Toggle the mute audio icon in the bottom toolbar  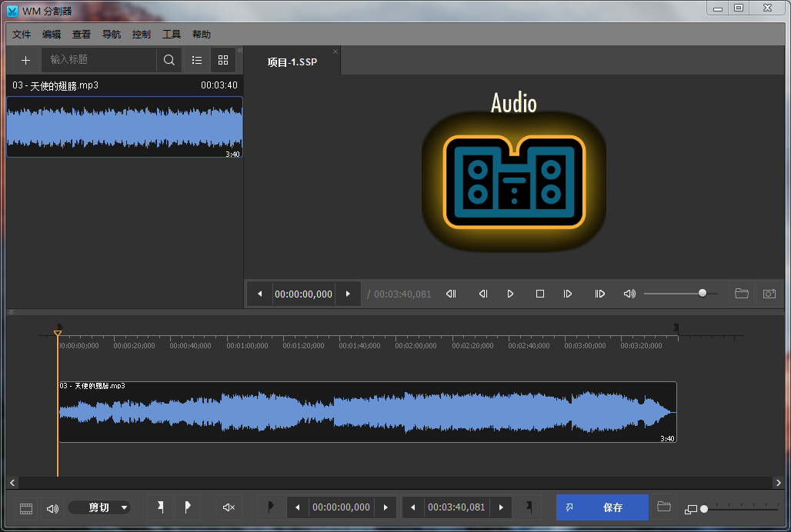pos(229,507)
